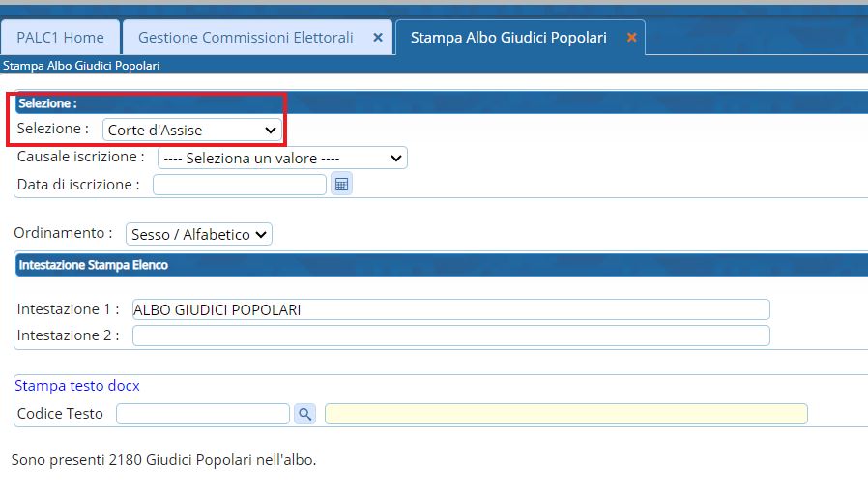Open the Ordinamento Sesso / Alfabetico dropdown
Image resolution: width=868 pixels, height=495 pixels.
[199, 234]
